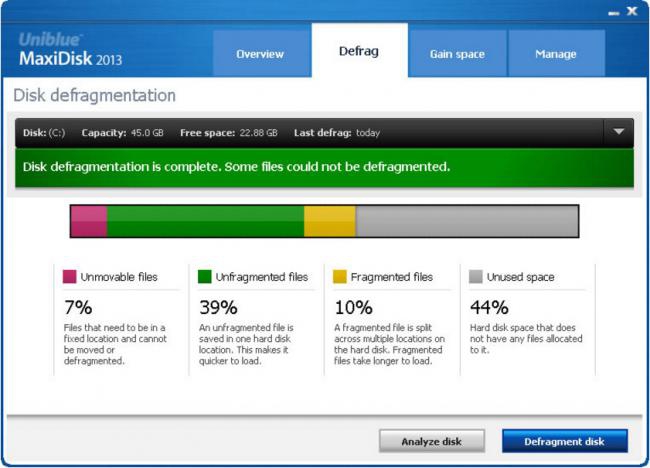
Task: Click the description under Fragmented files
Action: (x=390, y=344)
